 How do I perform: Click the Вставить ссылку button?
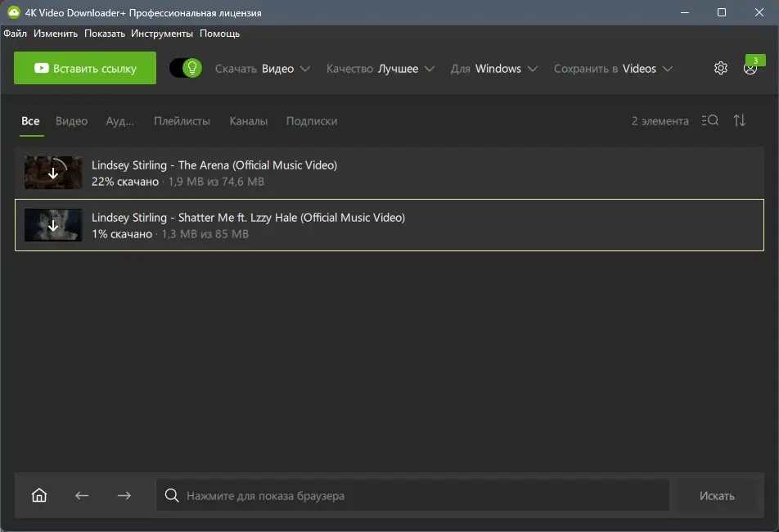85,68
